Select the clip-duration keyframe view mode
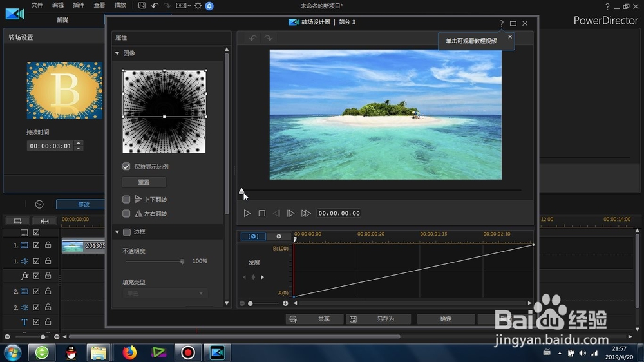Viewport: 644px width, 362px height. coord(253,236)
